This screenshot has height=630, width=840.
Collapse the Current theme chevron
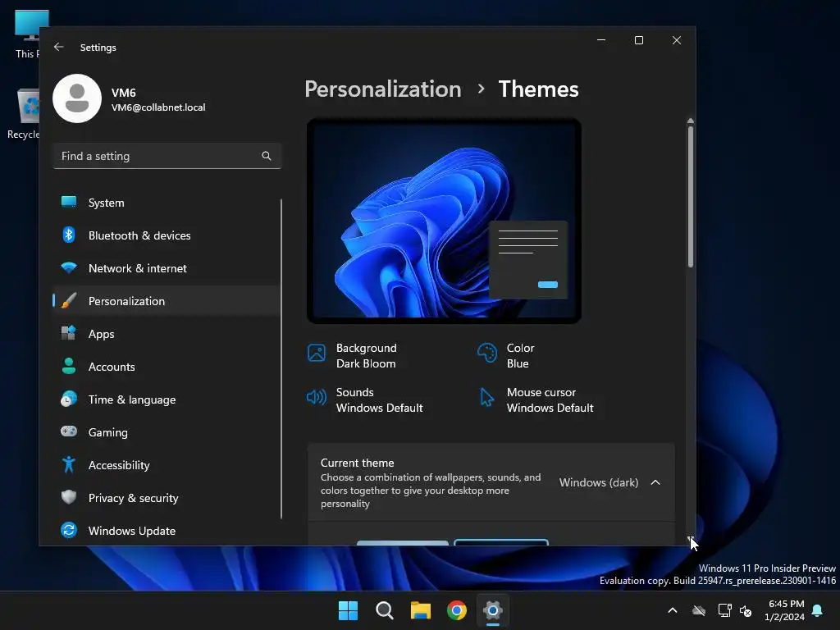click(655, 482)
